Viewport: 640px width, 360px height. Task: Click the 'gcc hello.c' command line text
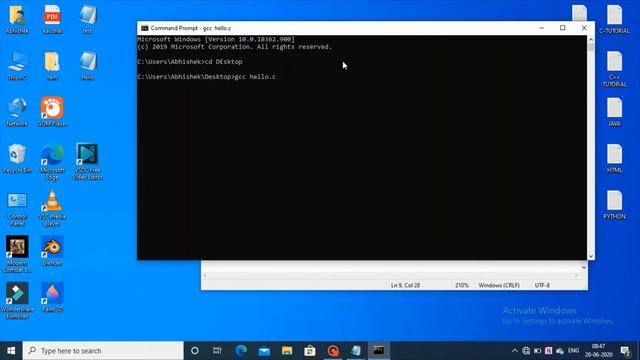[255, 77]
